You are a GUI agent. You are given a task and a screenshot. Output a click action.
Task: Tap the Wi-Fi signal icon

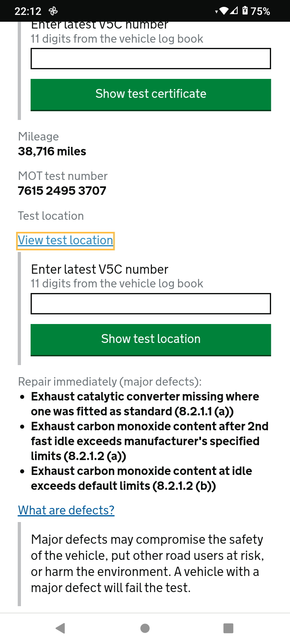click(x=224, y=11)
